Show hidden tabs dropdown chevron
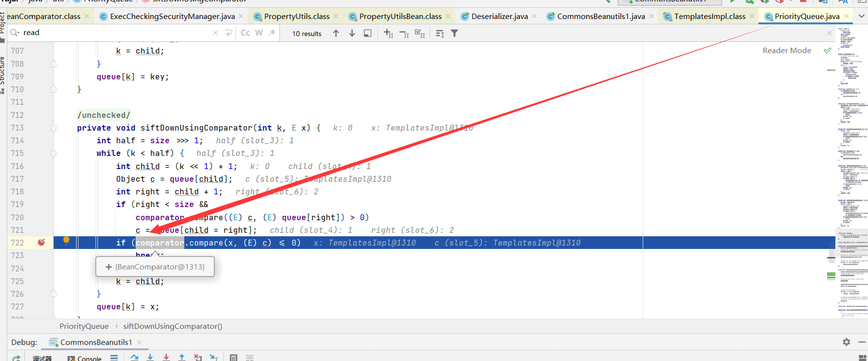Screen dimensions: 868x361 862,16
